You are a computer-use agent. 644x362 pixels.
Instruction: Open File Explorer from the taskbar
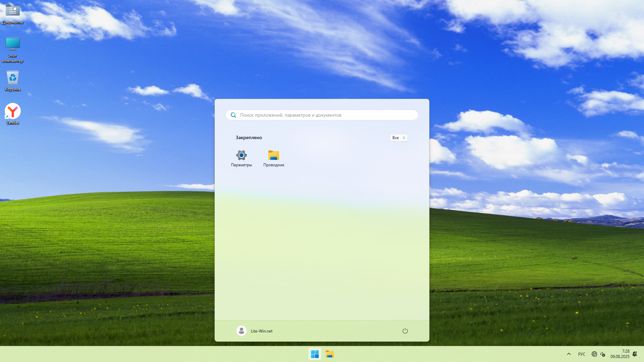[330, 354]
